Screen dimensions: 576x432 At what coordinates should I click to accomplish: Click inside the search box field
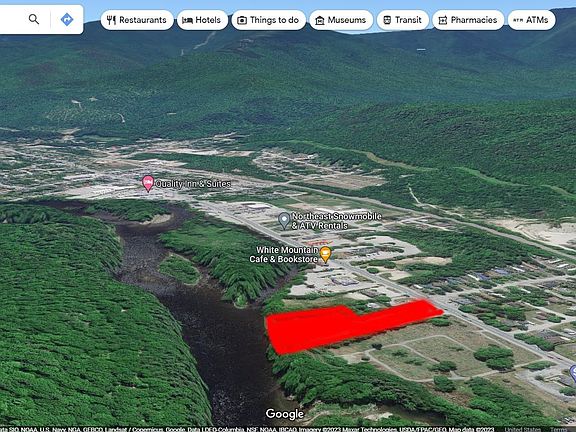(x=13, y=19)
